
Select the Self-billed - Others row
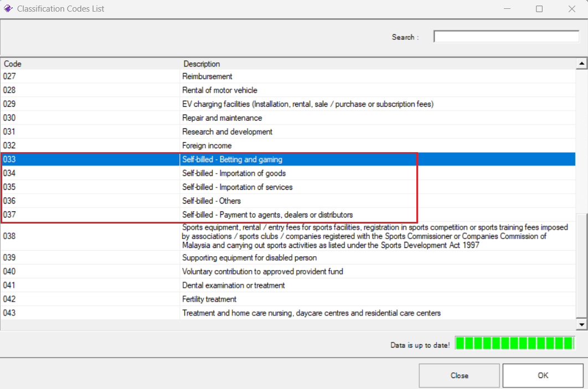click(211, 201)
